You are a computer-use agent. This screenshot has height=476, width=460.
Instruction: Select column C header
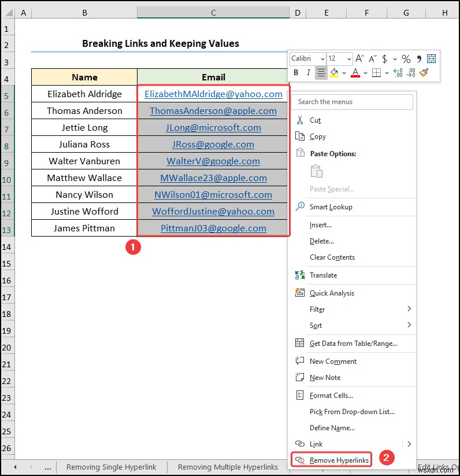point(213,13)
